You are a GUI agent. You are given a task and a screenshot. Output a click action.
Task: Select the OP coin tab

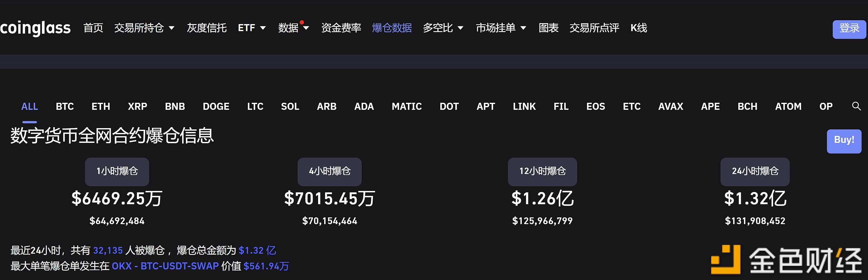pos(826,107)
